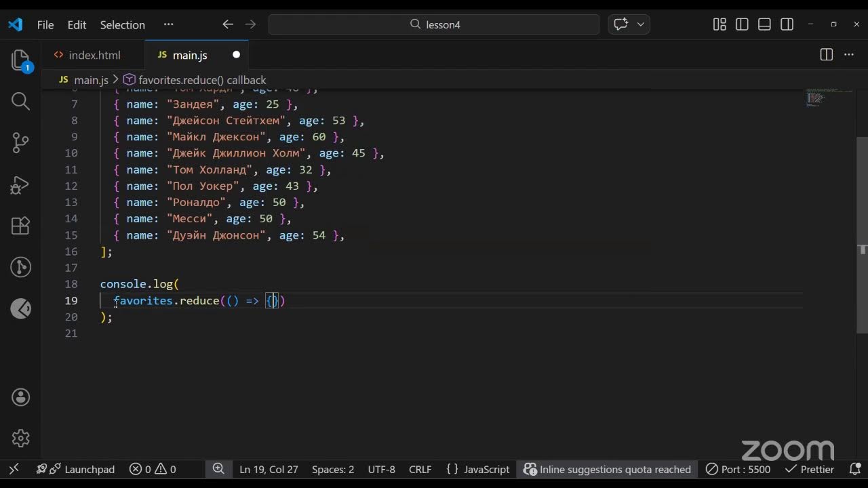Image resolution: width=868 pixels, height=488 pixels.
Task: Expand hidden menus with the ellipsis
Action: coord(168,24)
